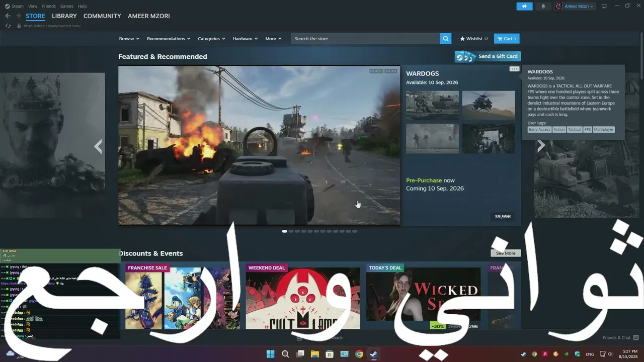The height and width of the screenshot is (362, 644).
Task: Launch File Explorer from taskbar
Action: point(315,354)
